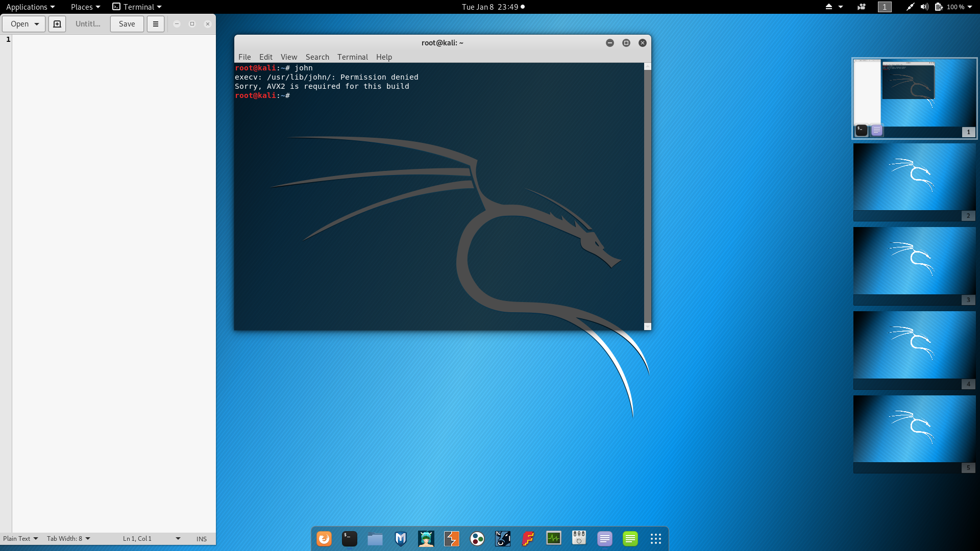Launch Armitage from the dock
The width and height of the screenshot is (980, 551).
tap(426, 539)
